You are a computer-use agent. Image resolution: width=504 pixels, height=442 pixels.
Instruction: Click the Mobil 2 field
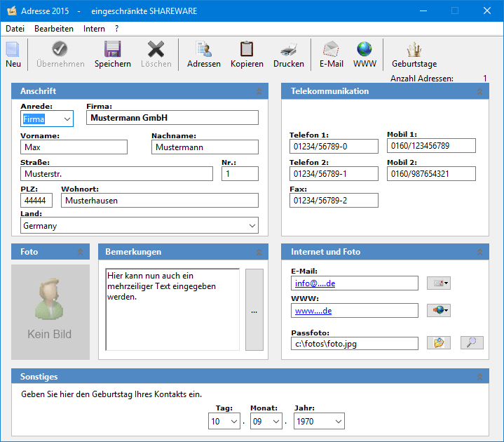431,174
